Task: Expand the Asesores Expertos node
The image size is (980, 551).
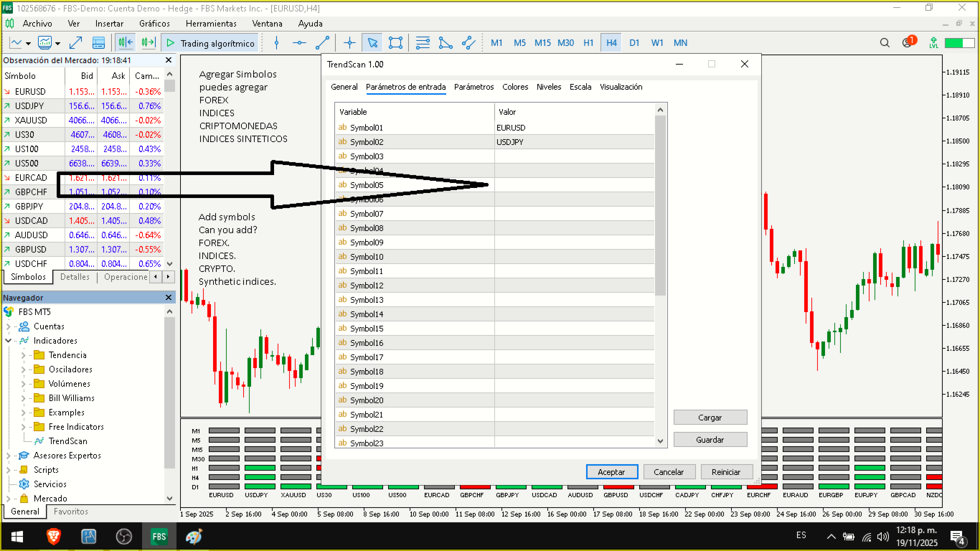Action: tap(9, 456)
